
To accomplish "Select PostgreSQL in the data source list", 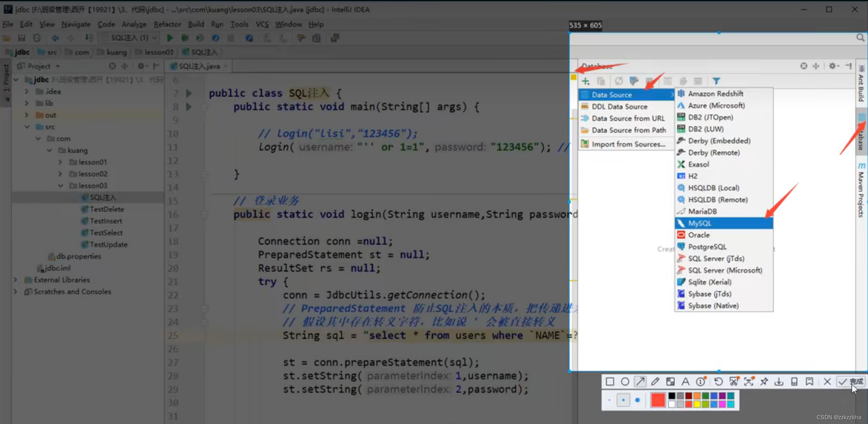I will click(x=724, y=247).
